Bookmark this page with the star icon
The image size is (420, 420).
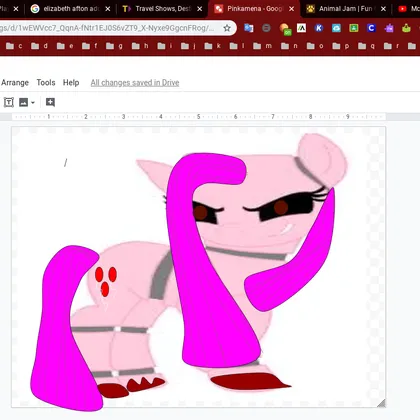click(227, 28)
